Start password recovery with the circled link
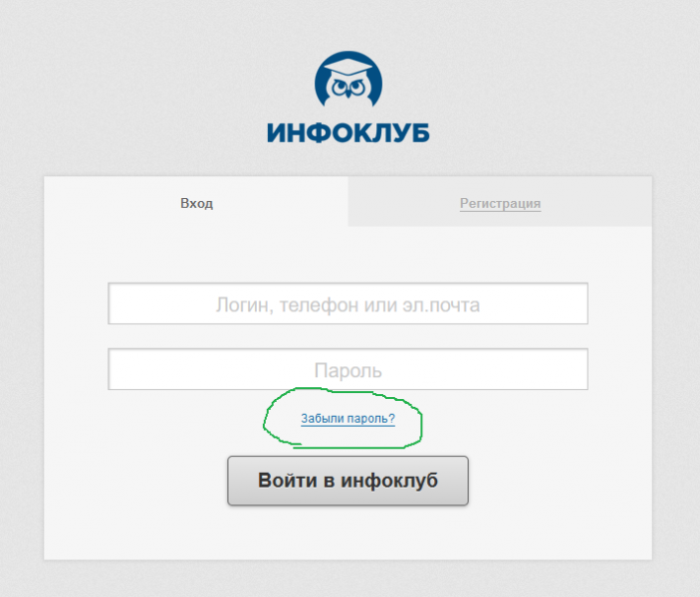 coord(348,419)
